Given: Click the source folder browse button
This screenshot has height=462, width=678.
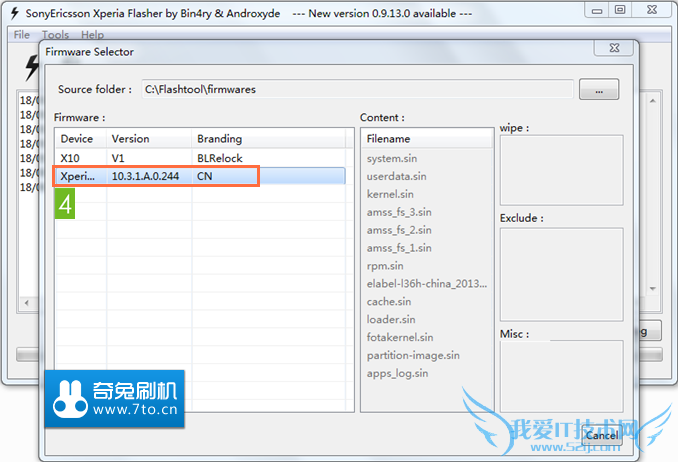Looking at the screenshot, I should coord(599,90).
